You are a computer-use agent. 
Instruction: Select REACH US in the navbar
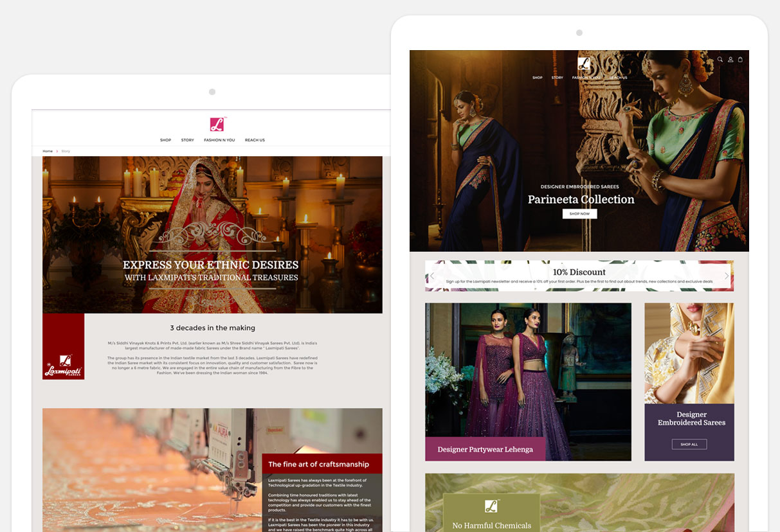pos(618,77)
